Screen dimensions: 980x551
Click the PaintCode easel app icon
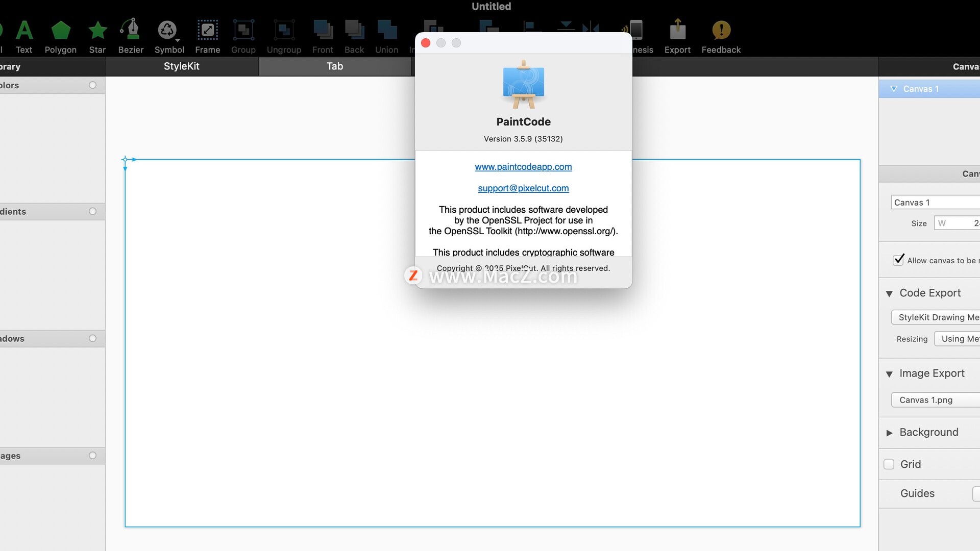pyautogui.click(x=523, y=85)
